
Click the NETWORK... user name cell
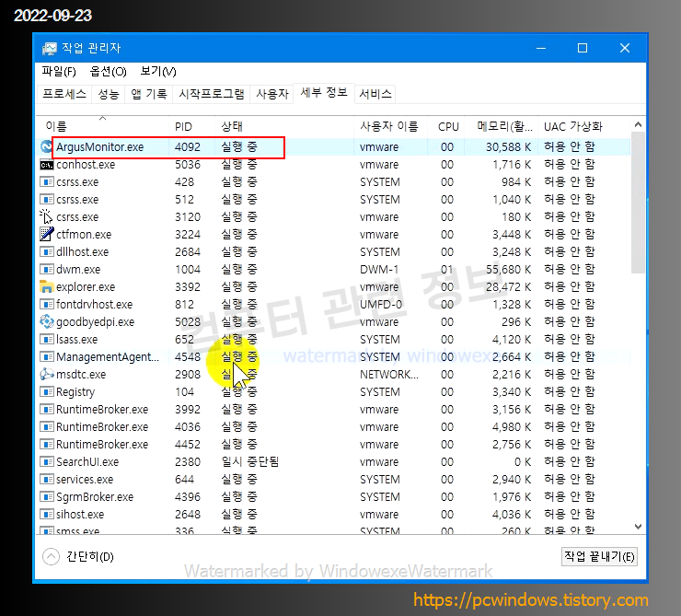(389, 374)
